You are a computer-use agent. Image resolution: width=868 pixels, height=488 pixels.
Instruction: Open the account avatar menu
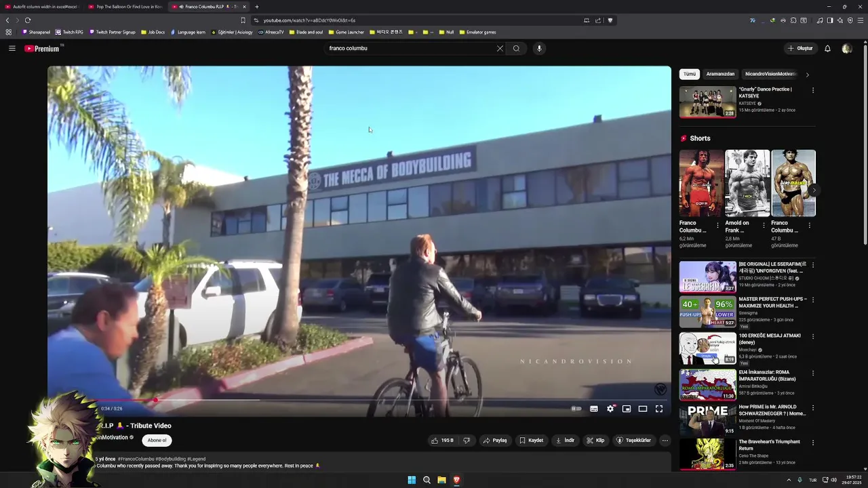846,48
